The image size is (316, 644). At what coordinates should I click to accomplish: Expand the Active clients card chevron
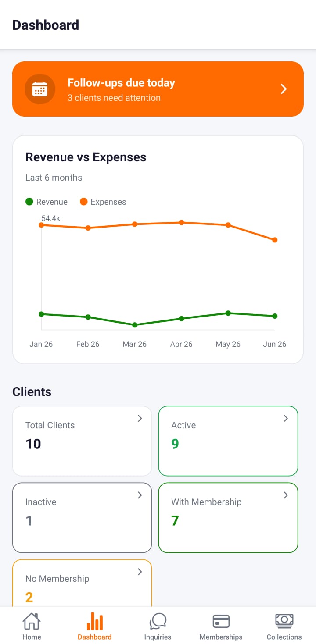286,418
